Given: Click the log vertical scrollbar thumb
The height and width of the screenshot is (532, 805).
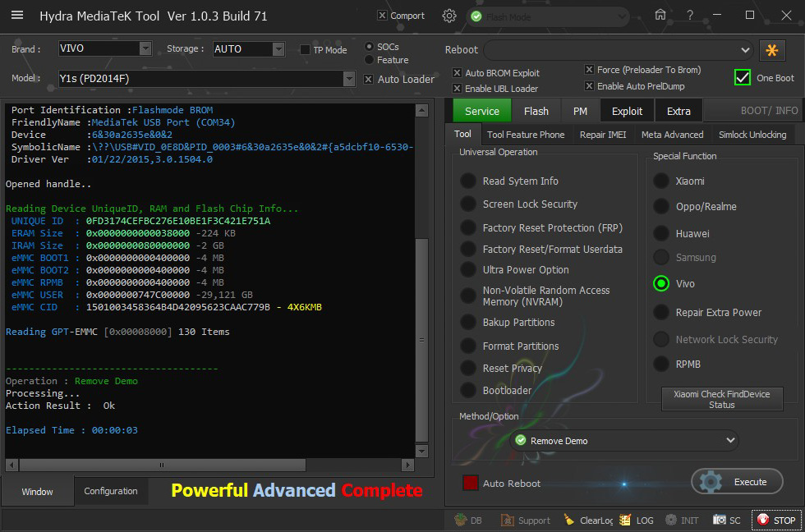Looking at the screenshot, I should click(x=421, y=339).
